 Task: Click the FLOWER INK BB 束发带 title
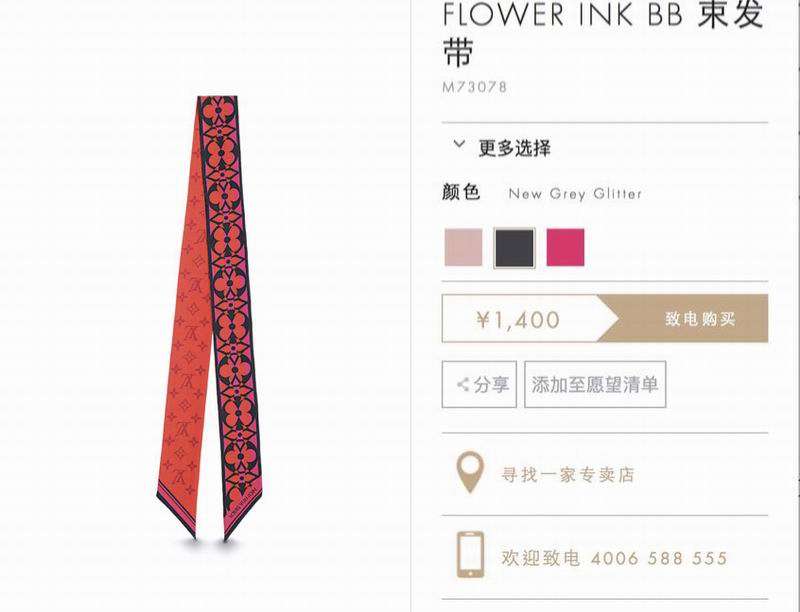(604, 32)
